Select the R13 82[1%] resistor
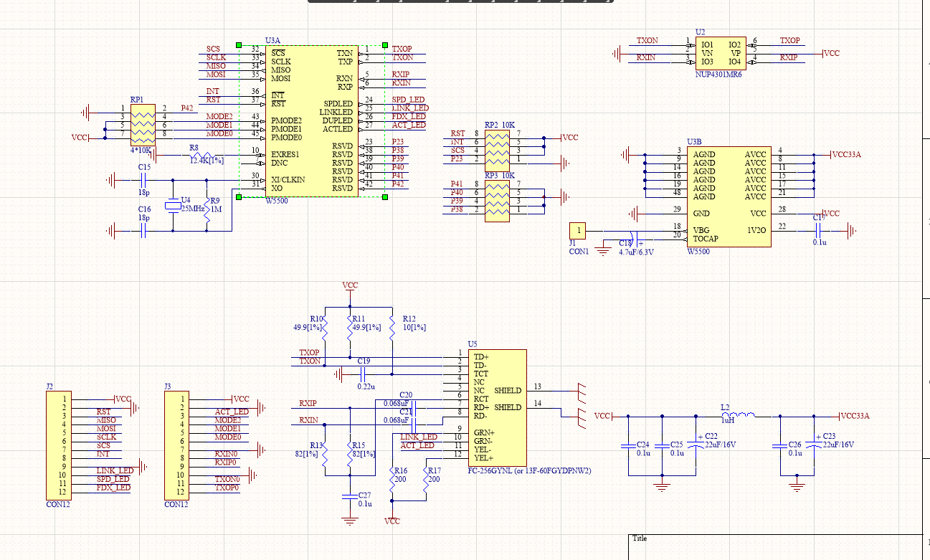The width and height of the screenshot is (930, 560). (x=324, y=453)
